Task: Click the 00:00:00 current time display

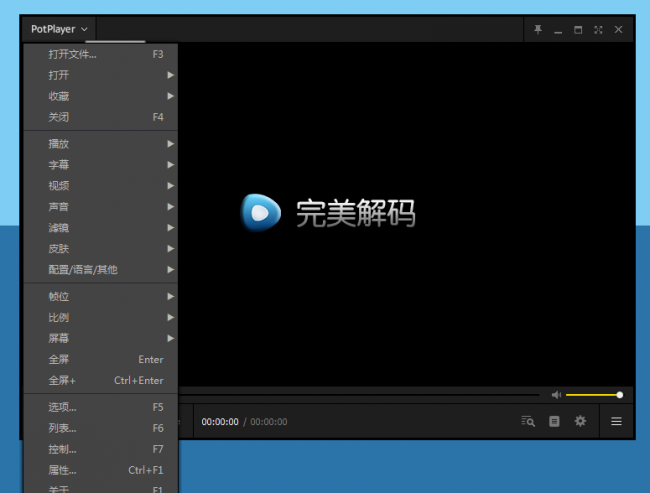Action: [x=220, y=422]
